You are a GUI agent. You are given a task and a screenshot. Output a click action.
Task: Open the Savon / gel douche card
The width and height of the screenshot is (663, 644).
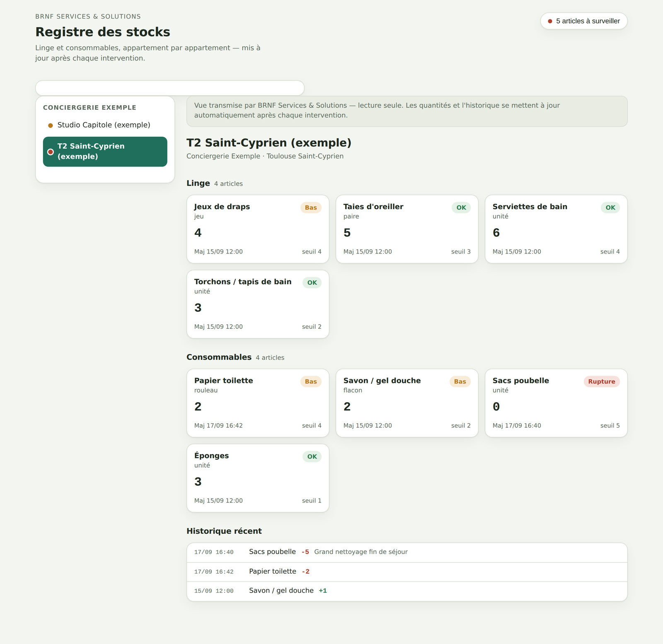[x=407, y=403]
